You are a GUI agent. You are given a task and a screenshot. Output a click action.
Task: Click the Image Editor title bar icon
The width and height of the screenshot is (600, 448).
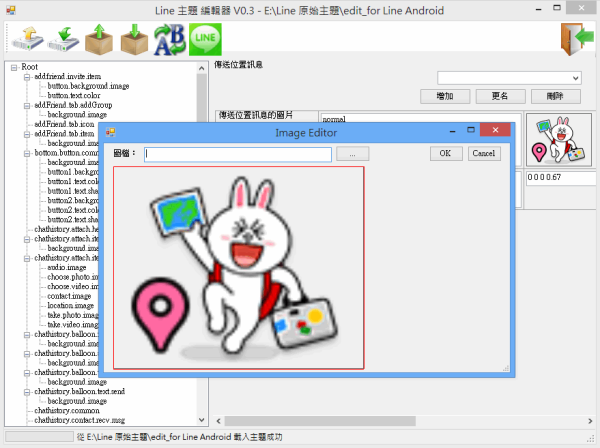coord(111,132)
